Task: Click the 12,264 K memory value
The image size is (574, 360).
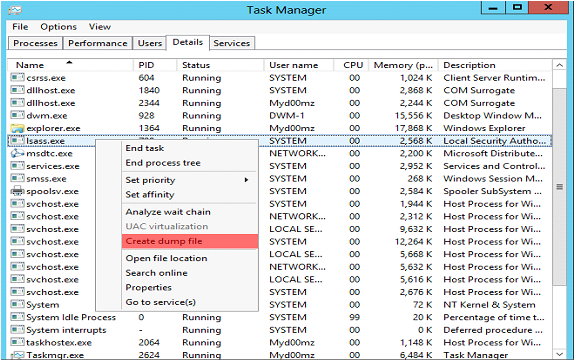Action: (414, 242)
